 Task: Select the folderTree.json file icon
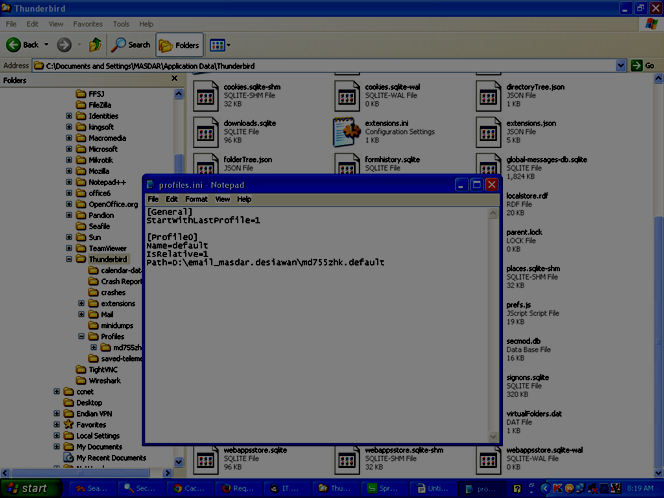[x=206, y=163]
